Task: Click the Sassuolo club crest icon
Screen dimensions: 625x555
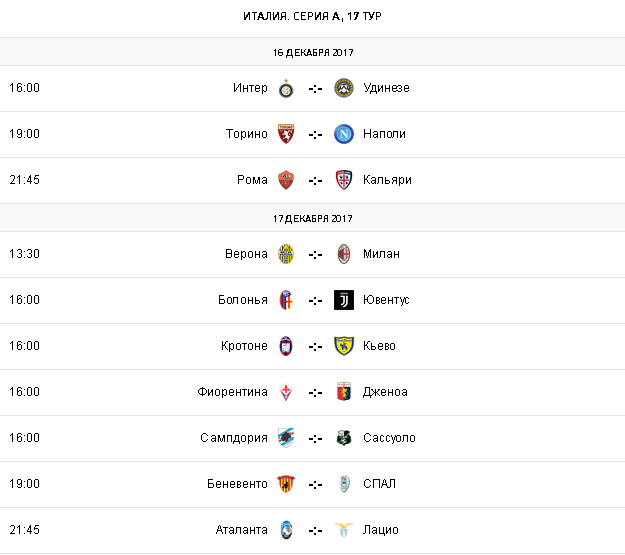Action: coord(344,438)
